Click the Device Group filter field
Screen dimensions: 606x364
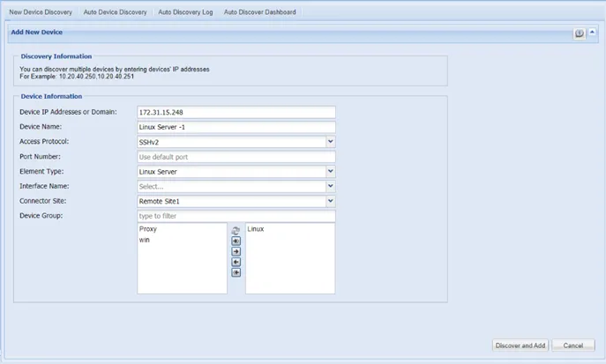(236, 216)
